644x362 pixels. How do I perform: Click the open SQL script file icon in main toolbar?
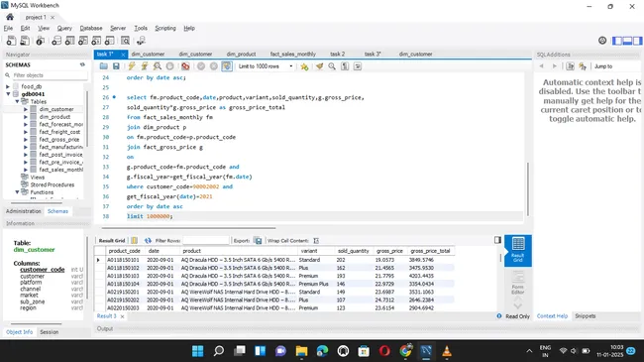[x=25, y=41]
